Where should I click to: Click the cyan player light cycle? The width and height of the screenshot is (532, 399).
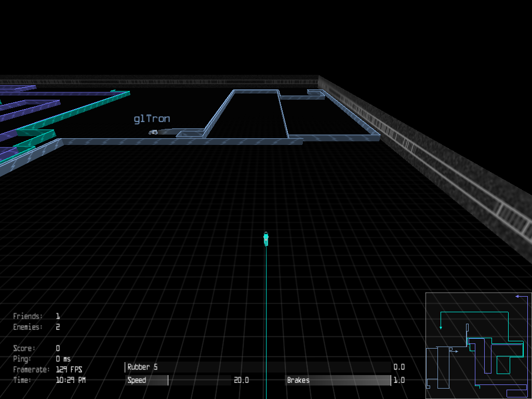tap(265, 238)
